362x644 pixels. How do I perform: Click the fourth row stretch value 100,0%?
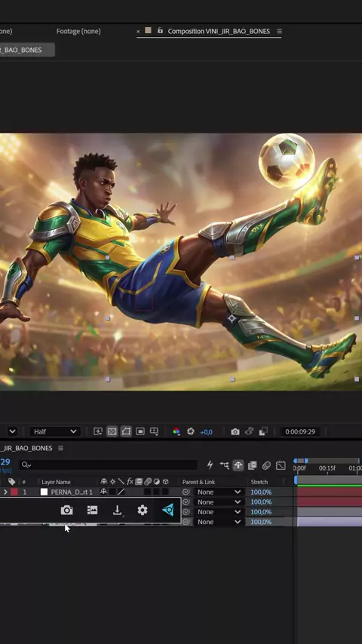pos(262,522)
